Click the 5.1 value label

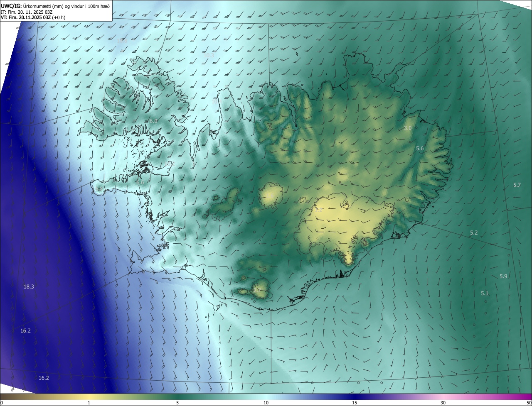pos(485,293)
